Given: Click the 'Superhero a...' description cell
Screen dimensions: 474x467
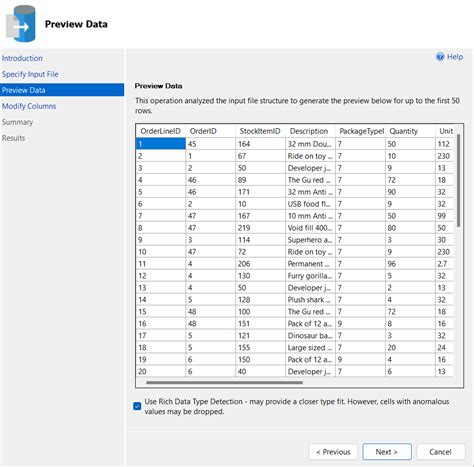Looking at the screenshot, I should [x=310, y=240].
